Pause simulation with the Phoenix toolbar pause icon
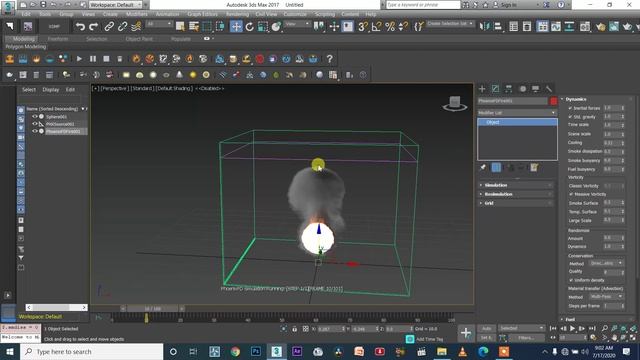The height and width of the screenshot is (360, 640). pyautogui.click(x=93, y=59)
